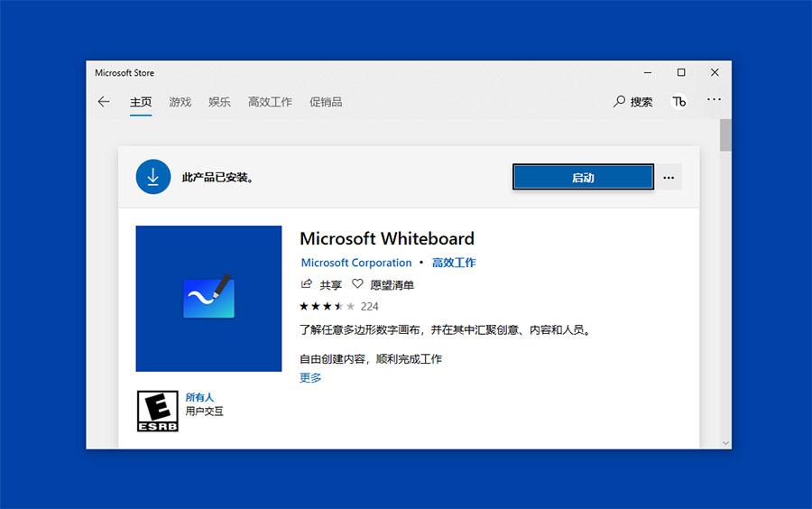Viewport: 812px width, 509px height.
Task: Switch to the 高效工作 tab
Action: tap(270, 102)
